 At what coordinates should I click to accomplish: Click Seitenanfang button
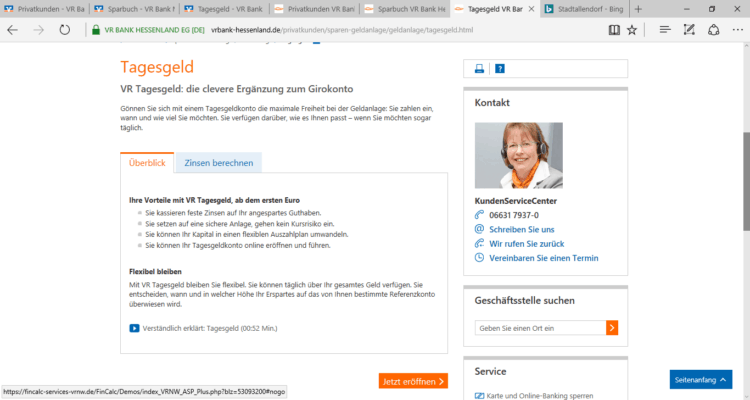[701, 379]
